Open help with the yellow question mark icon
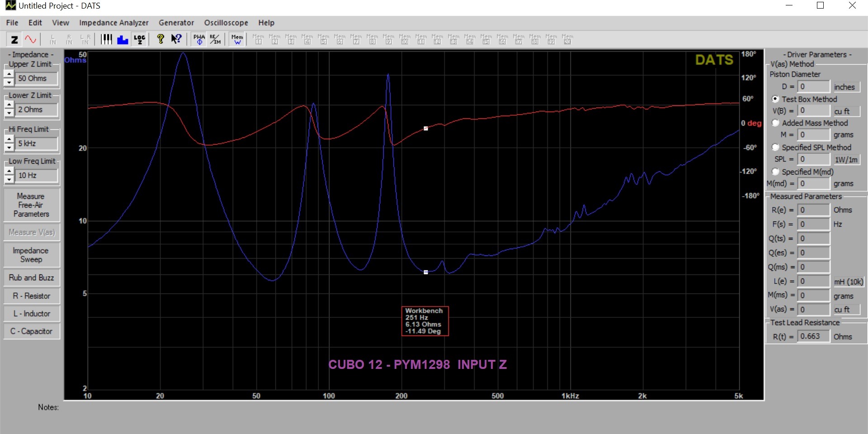 click(160, 39)
